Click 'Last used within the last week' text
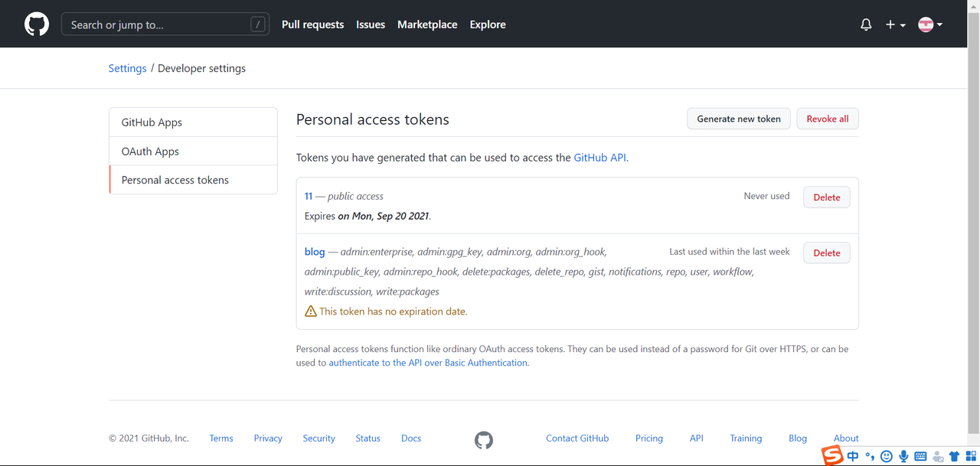 point(730,252)
